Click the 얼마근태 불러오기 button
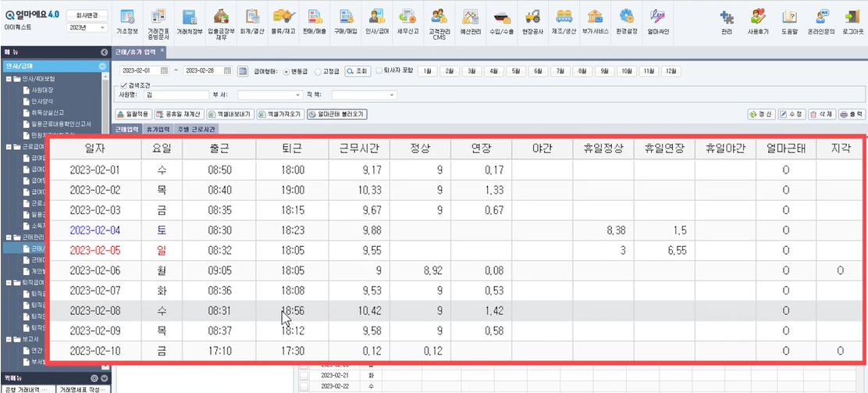The width and height of the screenshot is (868, 393). tap(337, 114)
